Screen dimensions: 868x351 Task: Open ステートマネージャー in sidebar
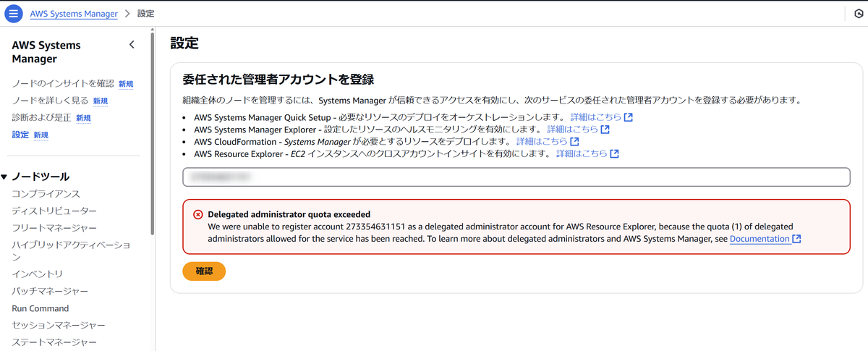54,342
